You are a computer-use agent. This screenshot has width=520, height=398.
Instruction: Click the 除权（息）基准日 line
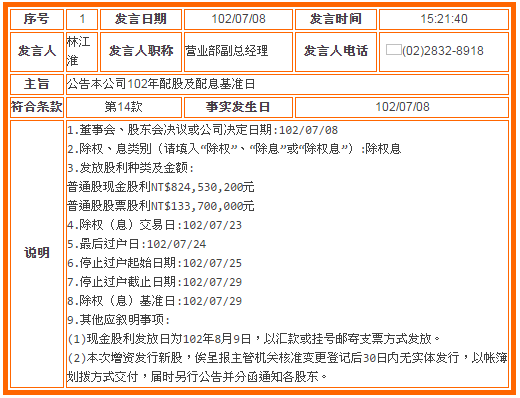(x=155, y=301)
